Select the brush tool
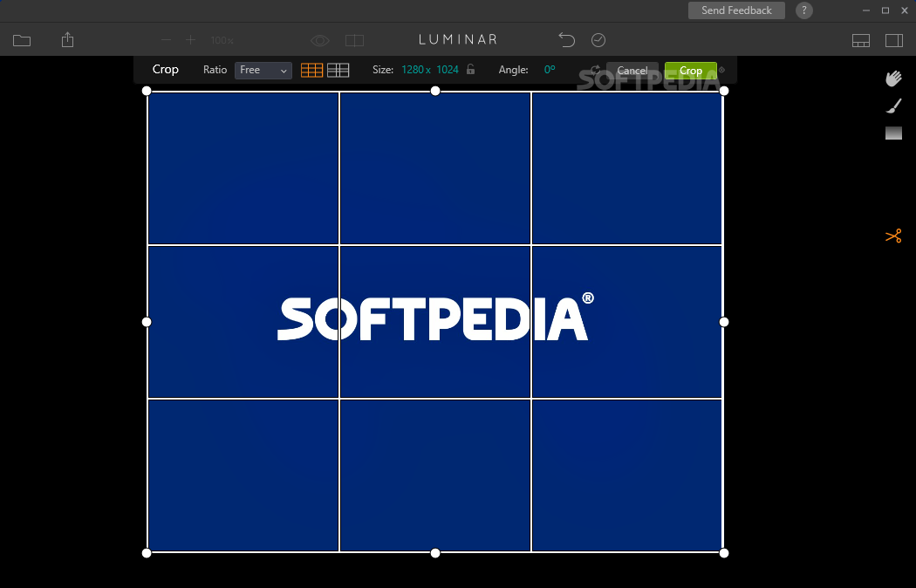The image size is (916, 588). click(x=894, y=106)
